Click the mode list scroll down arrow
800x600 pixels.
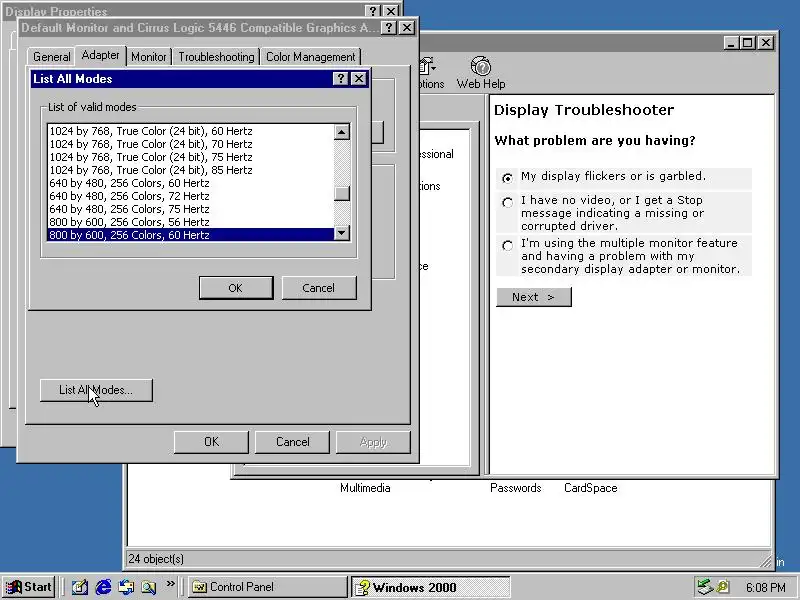coord(342,233)
